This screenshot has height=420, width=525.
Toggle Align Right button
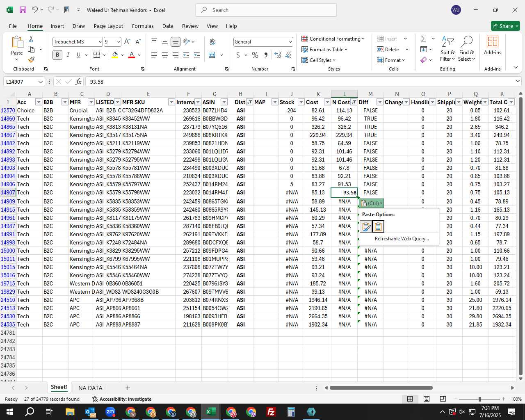point(176,55)
